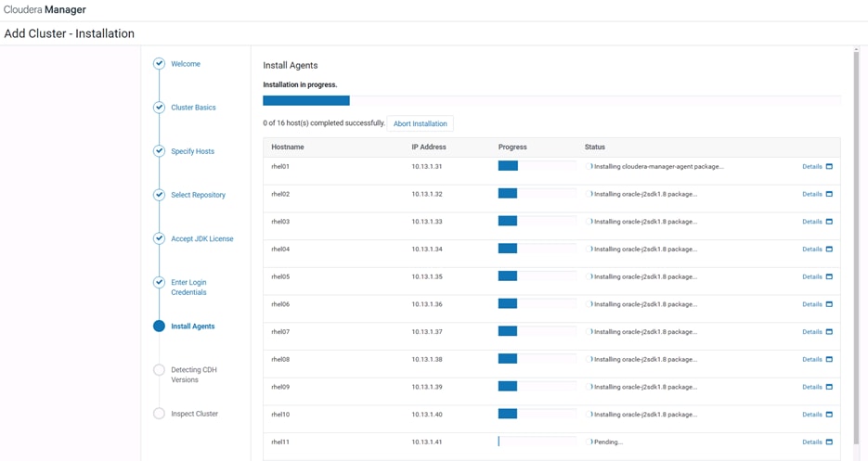The height and width of the screenshot is (461, 868).
Task: Click IP address 10.13.1.31
Action: (427, 166)
